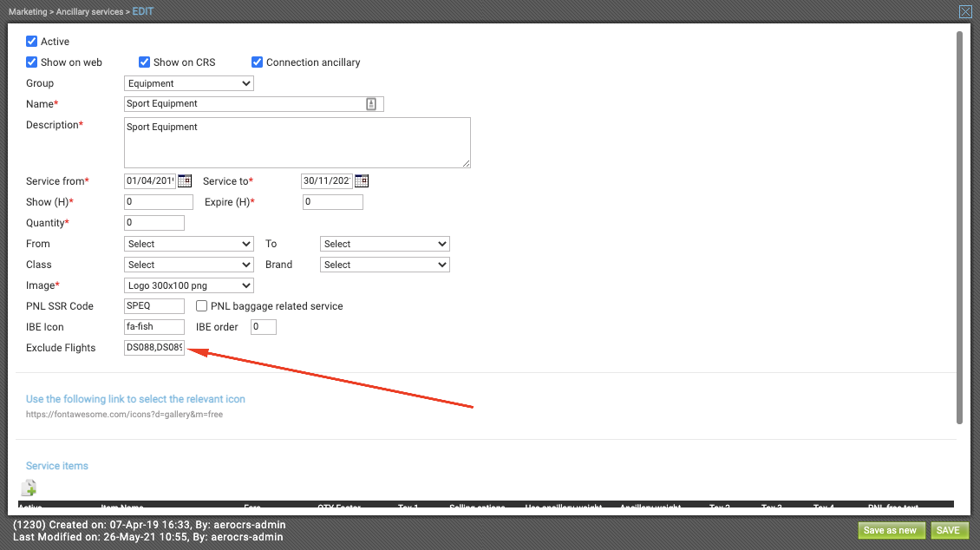Open the Service to calendar picker
This screenshot has height=550, width=980.
coord(362,180)
